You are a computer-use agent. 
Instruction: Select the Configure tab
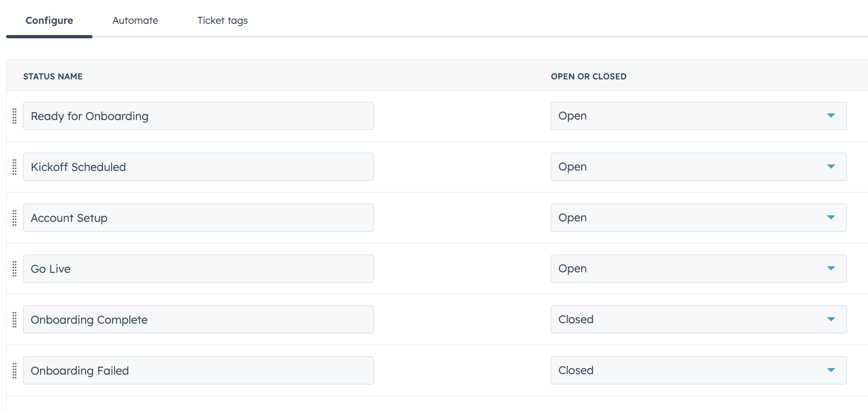pos(49,21)
